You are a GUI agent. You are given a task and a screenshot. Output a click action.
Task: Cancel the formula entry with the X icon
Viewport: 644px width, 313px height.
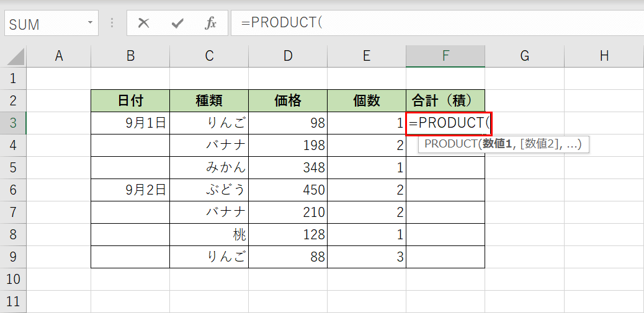tap(143, 24)
